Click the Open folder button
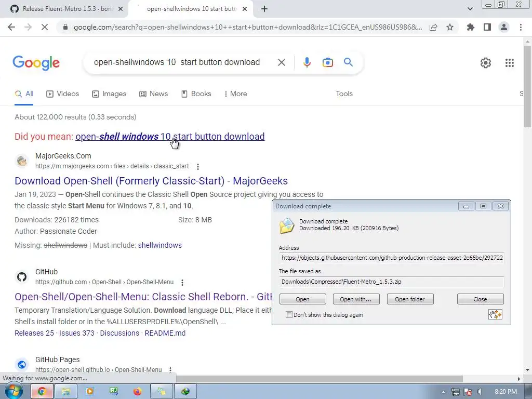This screenshot has height=399, width=532. point(410,299)
